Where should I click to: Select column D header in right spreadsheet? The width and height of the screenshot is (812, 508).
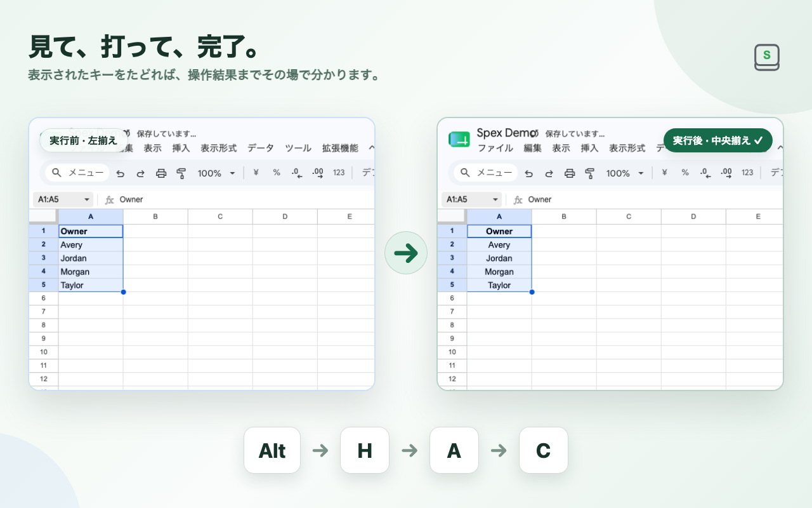693,217
